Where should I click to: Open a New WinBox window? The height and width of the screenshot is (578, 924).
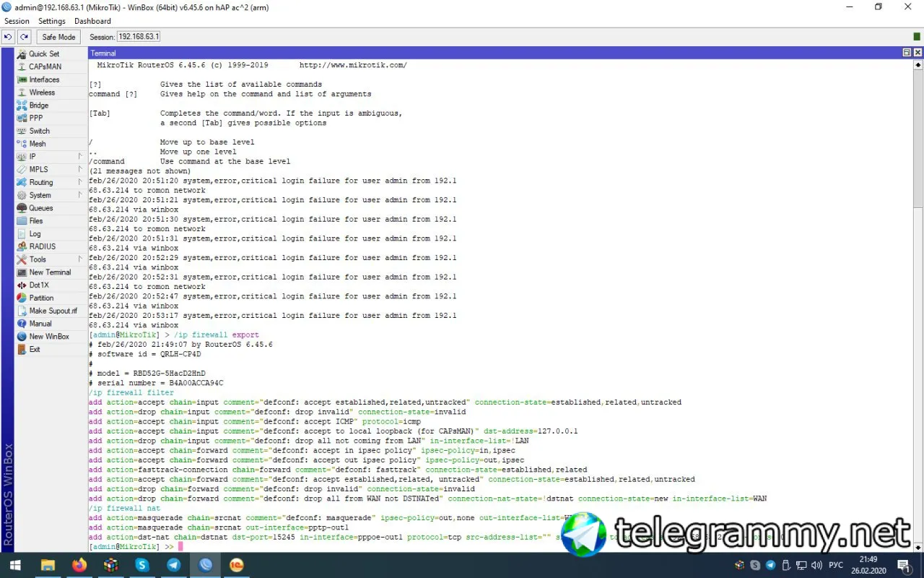(49, 337)
